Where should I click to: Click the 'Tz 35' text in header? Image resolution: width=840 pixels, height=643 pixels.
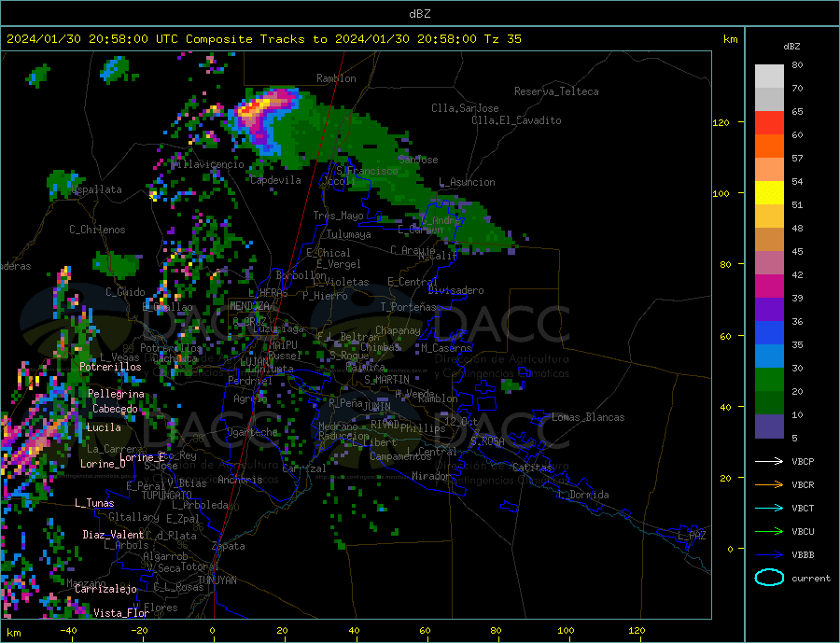pos(502,39)
